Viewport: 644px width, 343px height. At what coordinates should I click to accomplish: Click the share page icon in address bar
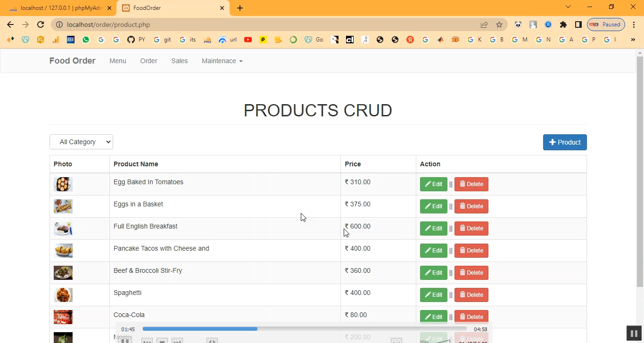[484, 24]
